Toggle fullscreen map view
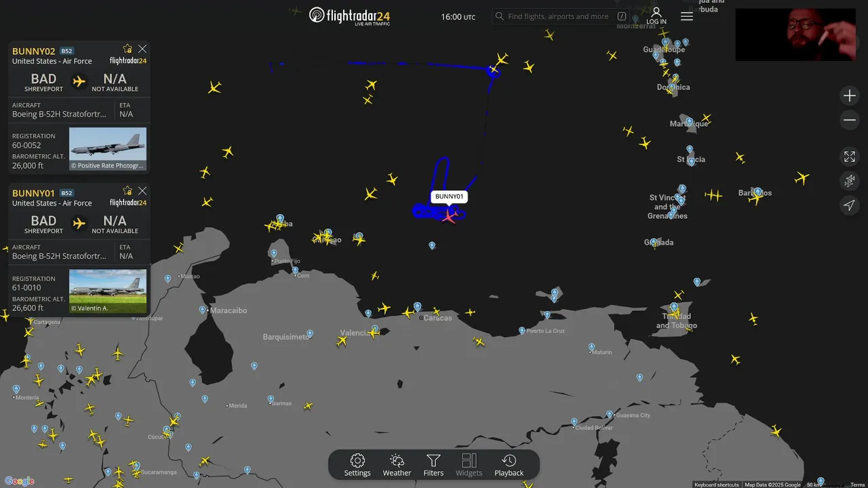Image resolution: width=868 pixels, height=488 pixels. pyautogui.click(x=850, y=157)
